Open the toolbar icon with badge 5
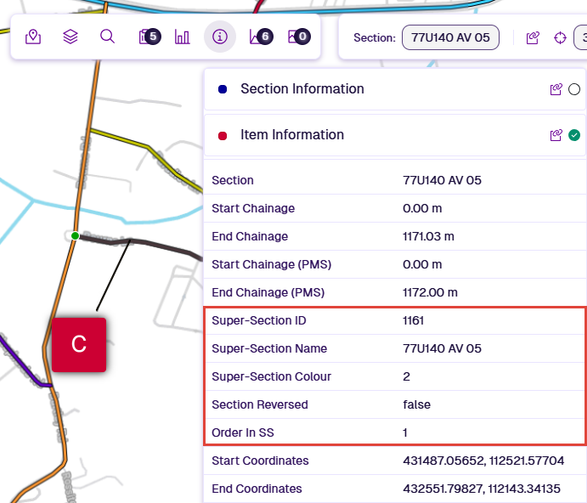Screen dimensions: 587x503 (x=149, y=37)
